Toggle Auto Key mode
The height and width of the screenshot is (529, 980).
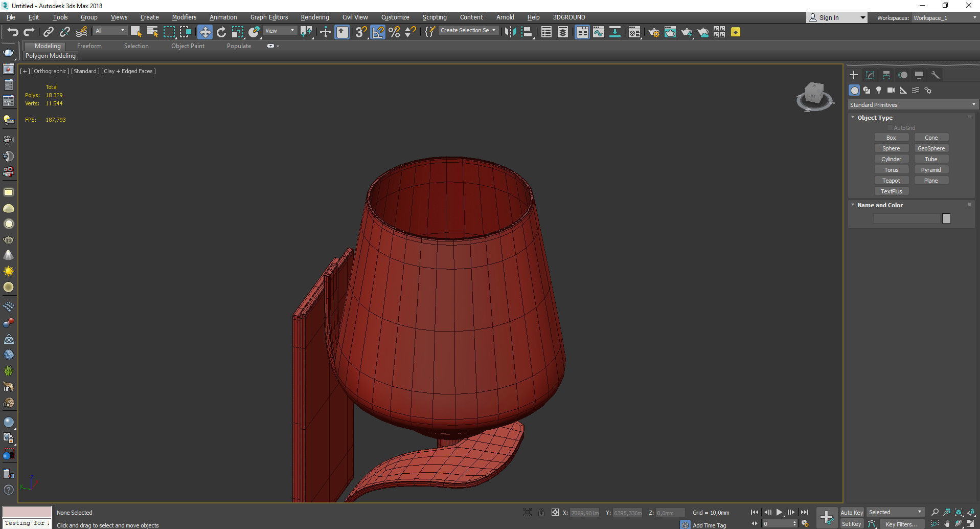pos(852,512)
